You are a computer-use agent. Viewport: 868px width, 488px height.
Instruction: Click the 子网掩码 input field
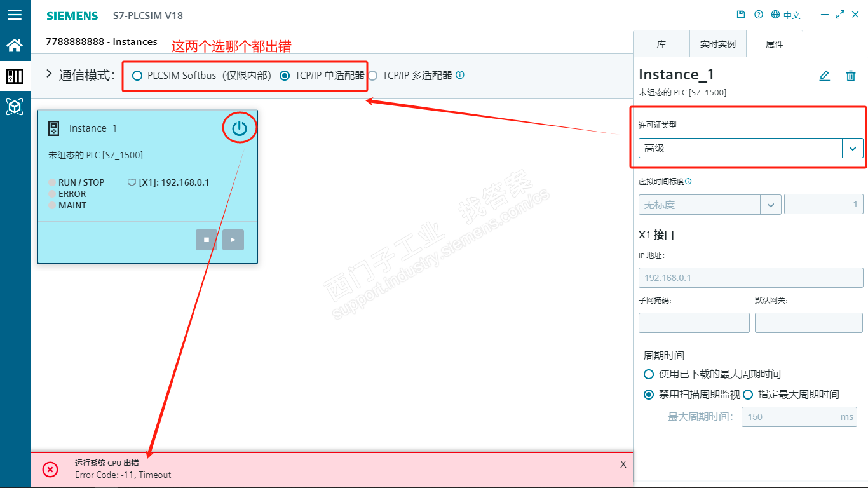point(694,323)
